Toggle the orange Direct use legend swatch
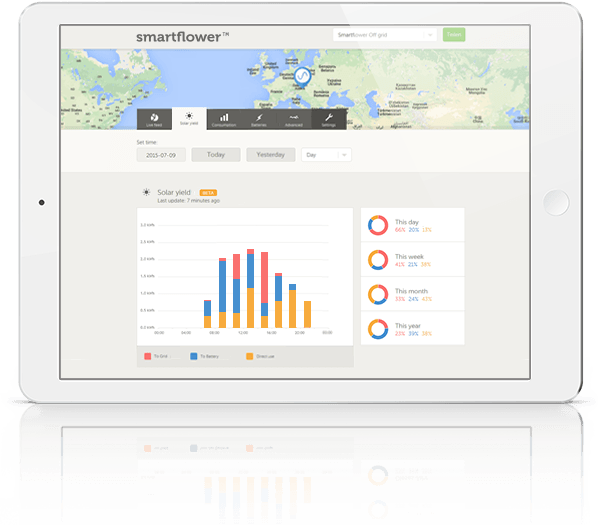Screen dimensions: 600x525 click(x=249, y=356)
